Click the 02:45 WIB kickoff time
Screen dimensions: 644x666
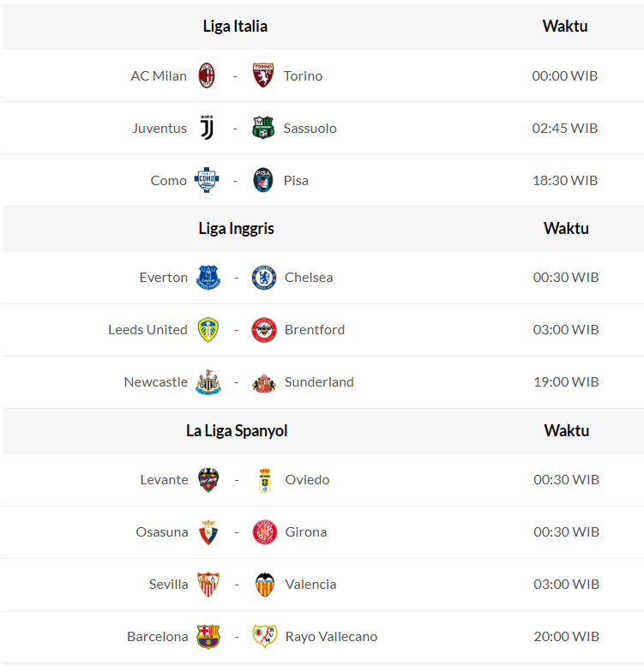tap(564, 128)
